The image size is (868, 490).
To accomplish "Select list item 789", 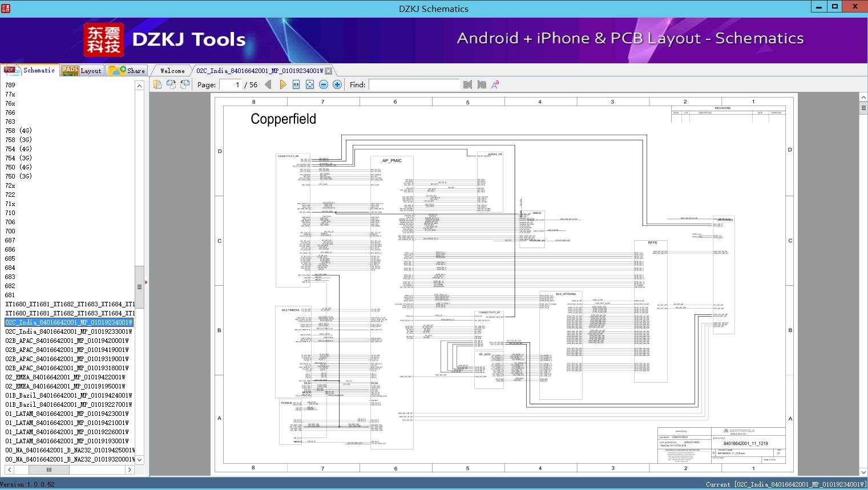I will pos(10,85).
